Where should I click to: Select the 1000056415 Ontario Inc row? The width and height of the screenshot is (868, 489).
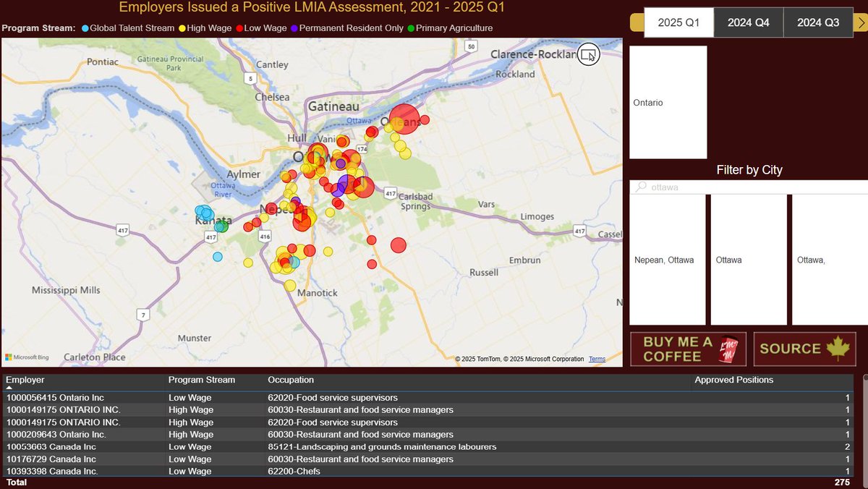[x=427, y=398]
